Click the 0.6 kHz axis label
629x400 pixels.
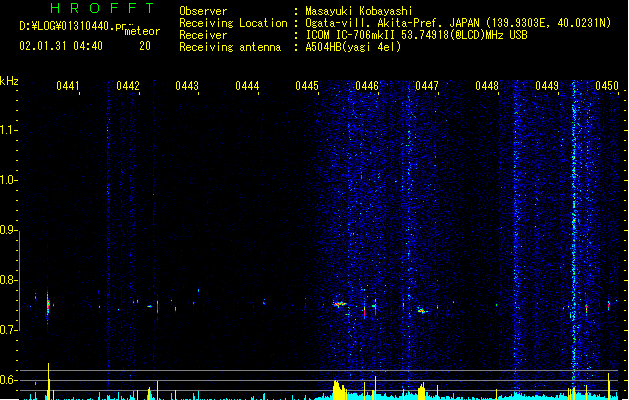8,380
